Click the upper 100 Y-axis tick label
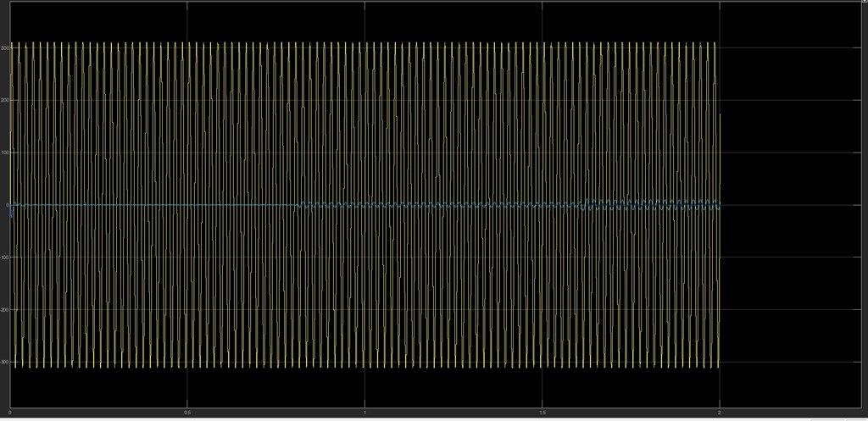The image size is (868, 421). click(4, 152)
